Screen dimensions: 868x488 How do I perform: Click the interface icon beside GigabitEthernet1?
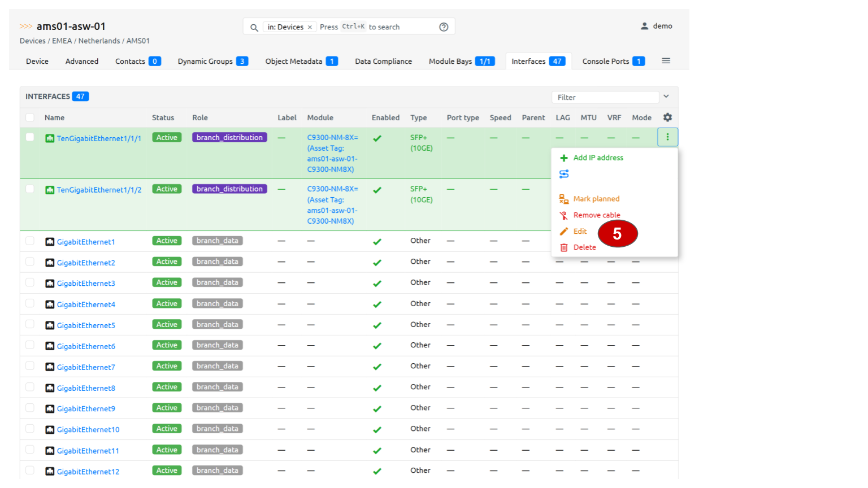50,242
